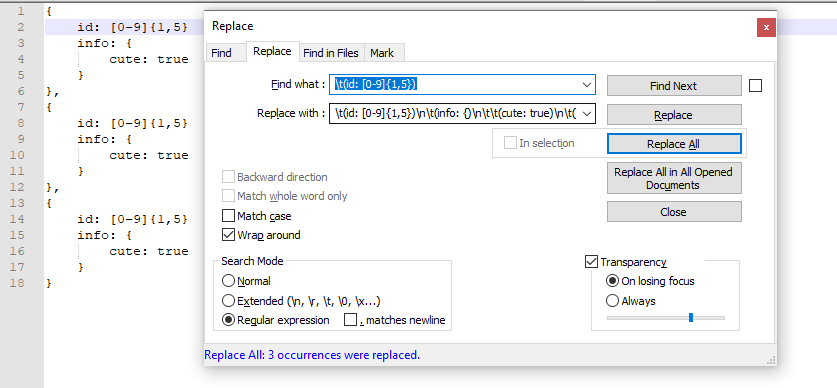This screenshot has height=388, width=837.
Task: Click 'cute: true' on line 10
Action: (x=148, y=155)
